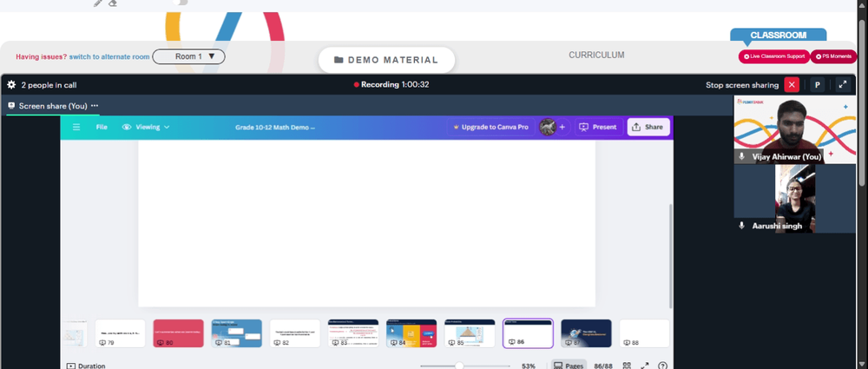Adjust the zoom slider handle
The image size is (868, 369).
tap(459, 366)
